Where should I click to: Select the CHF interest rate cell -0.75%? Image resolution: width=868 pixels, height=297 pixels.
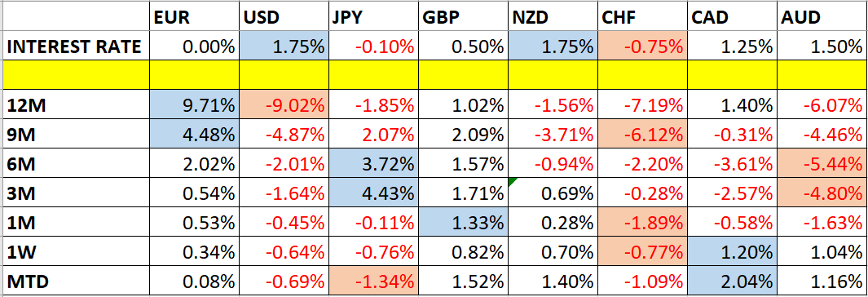tap(642, 46)
